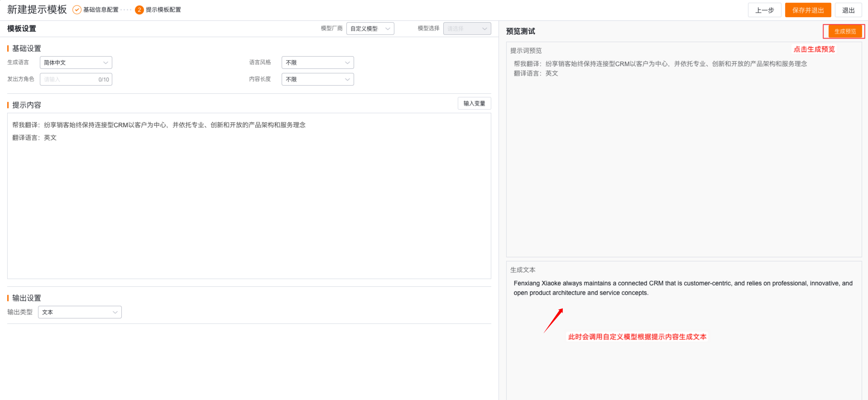
Task: Click the 退出 button
Action: click(x=848, y=10)
